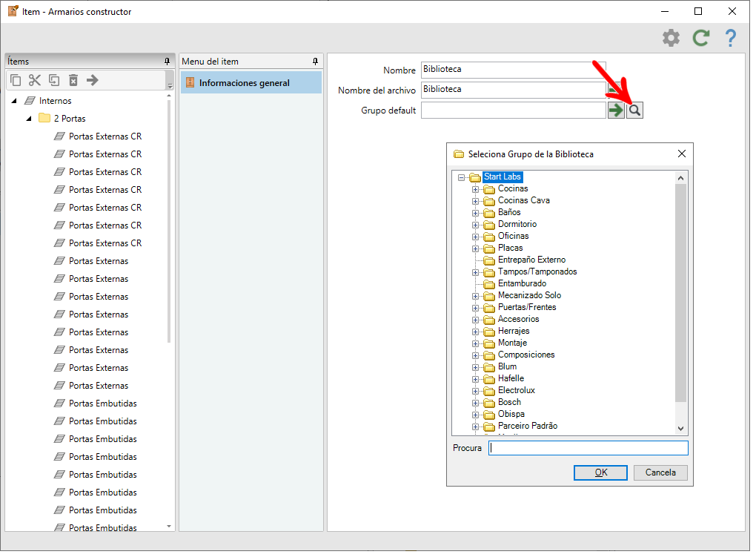
Task: Expand the Baños folder
Action: [x=475, y=213]
